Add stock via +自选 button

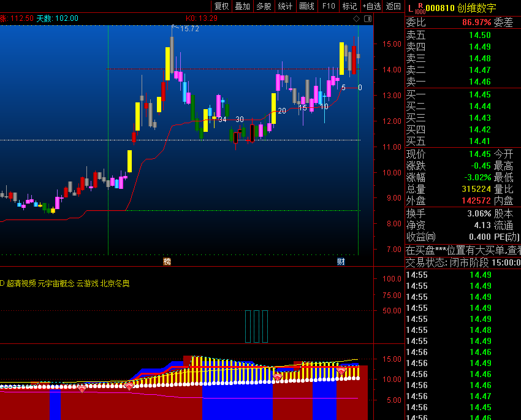pos(371,6)
